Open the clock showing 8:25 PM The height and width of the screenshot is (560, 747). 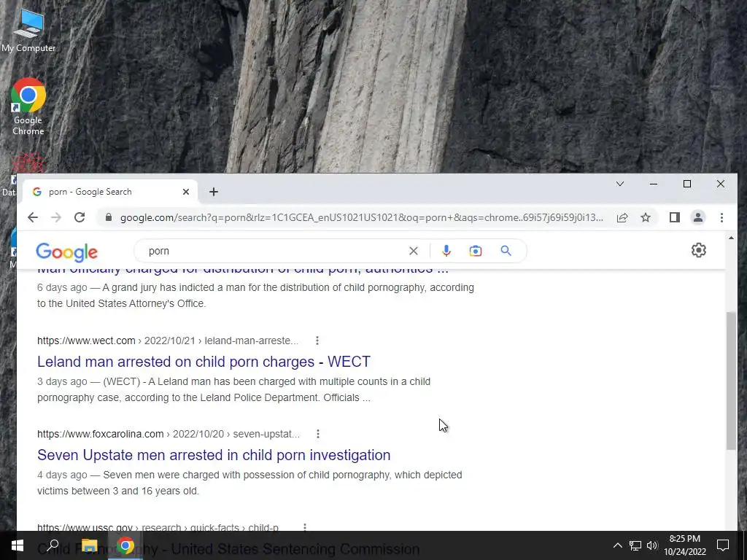tap(684, 545)
